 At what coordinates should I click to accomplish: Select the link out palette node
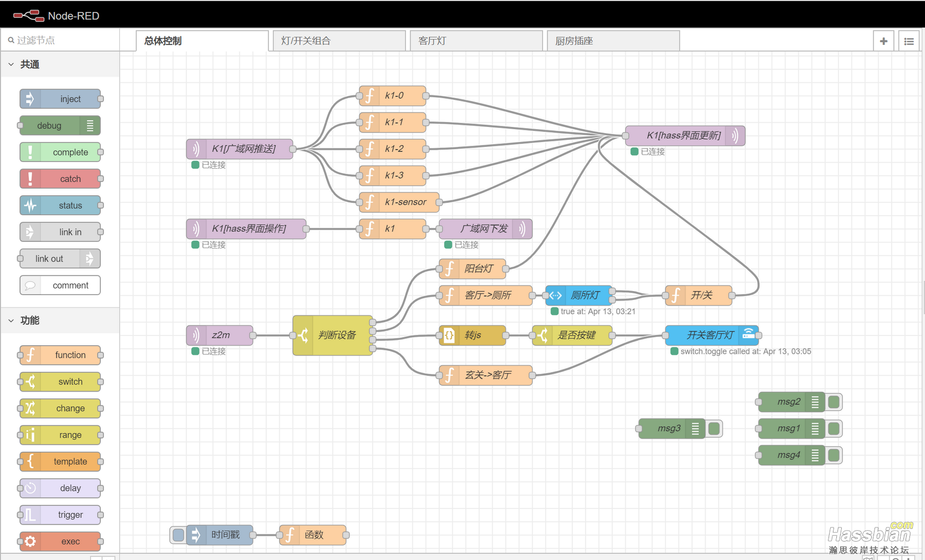pos(60,258)
